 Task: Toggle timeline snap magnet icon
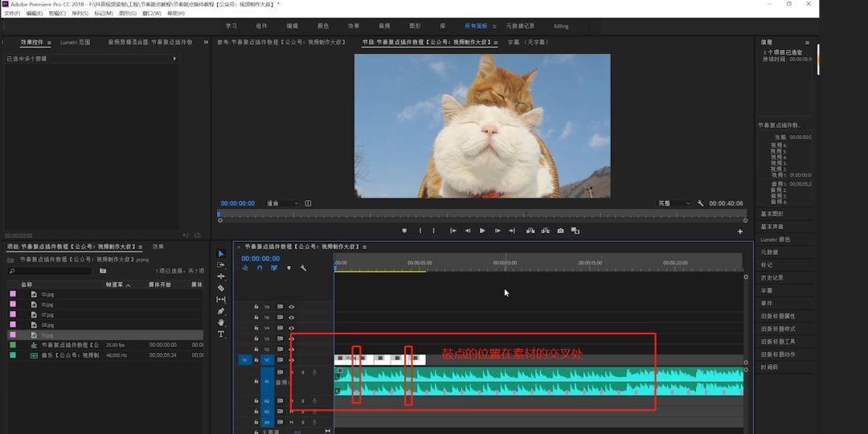(x=260, y=268)
